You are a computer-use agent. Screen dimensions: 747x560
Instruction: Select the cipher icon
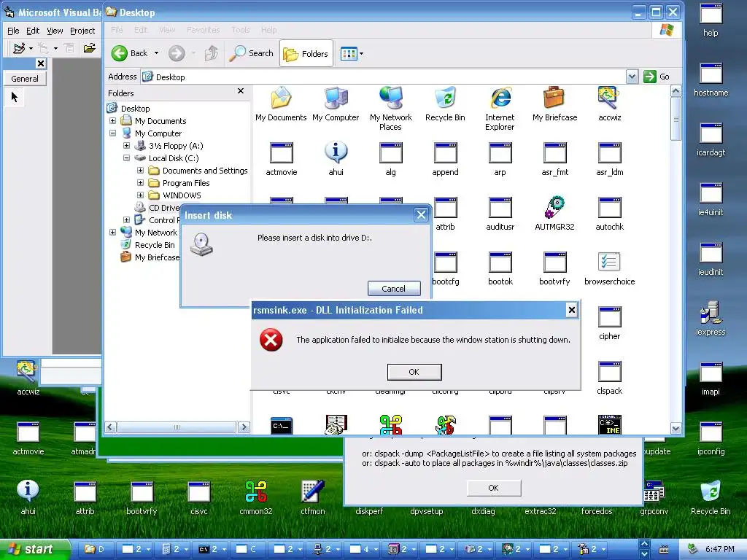[609, 323]
